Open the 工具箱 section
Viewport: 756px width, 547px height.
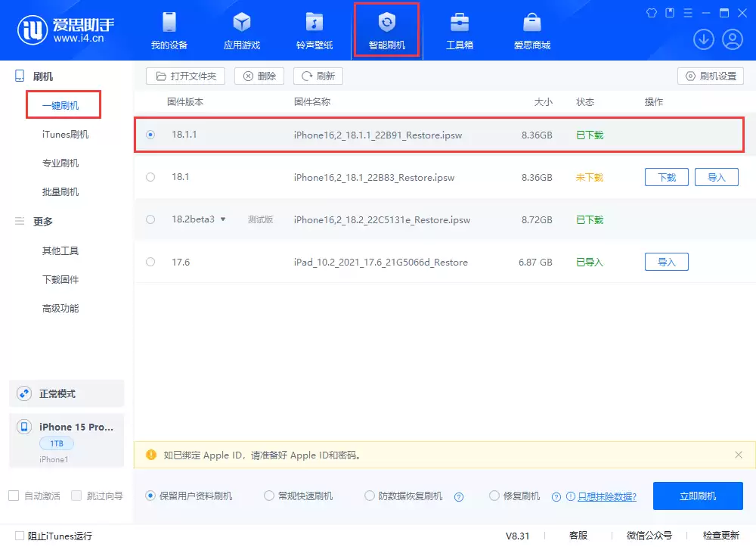point(460,30)
